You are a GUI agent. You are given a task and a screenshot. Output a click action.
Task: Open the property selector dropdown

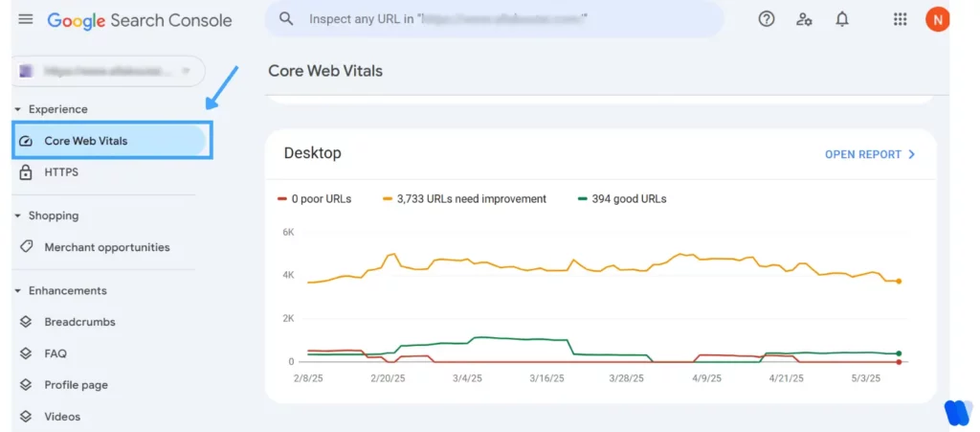[109, 71]
